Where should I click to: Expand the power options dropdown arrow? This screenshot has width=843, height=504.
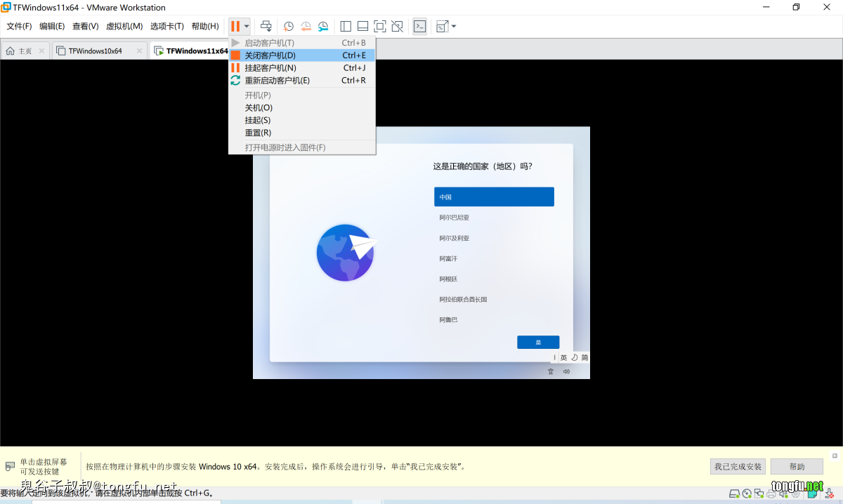click(x=247, y=27)
